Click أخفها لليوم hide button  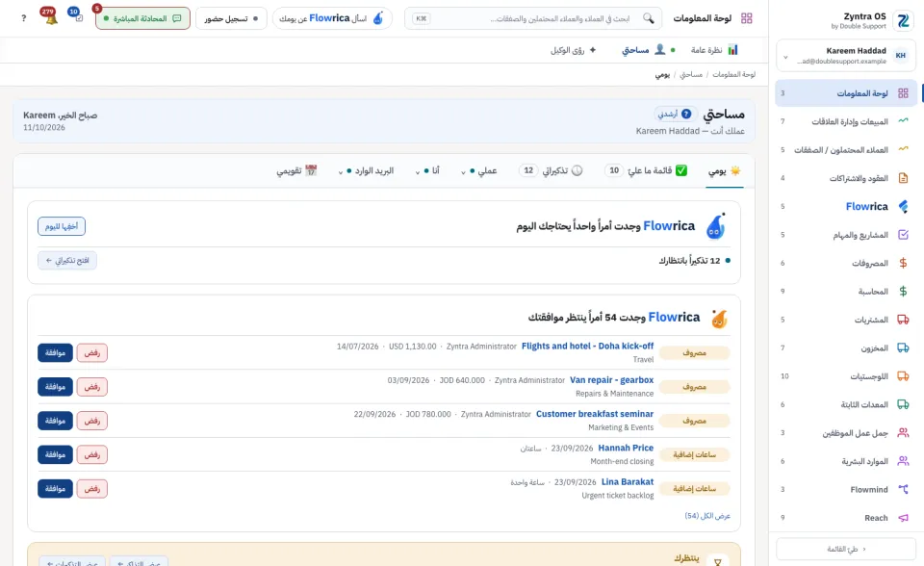pyautogui.click(x=62, y=226)
